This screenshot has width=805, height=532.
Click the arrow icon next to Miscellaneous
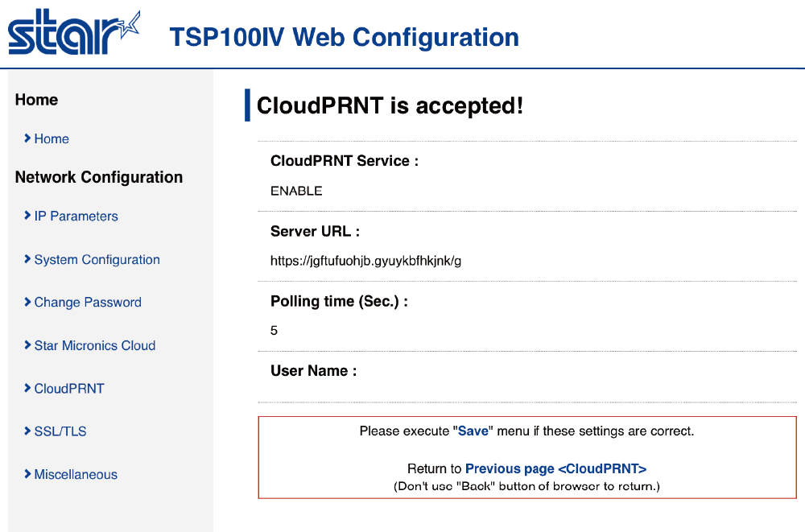27,475
